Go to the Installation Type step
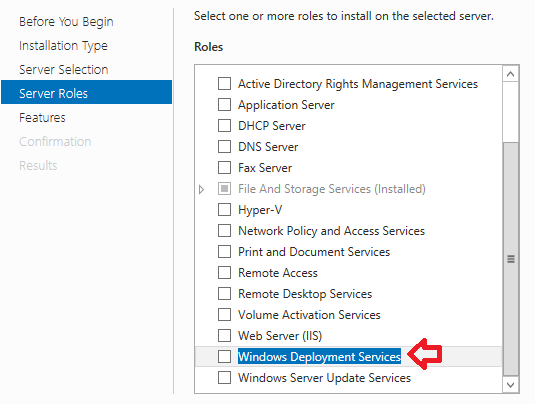This screenshot has width=535, height=404. click(x=63, y=46)
